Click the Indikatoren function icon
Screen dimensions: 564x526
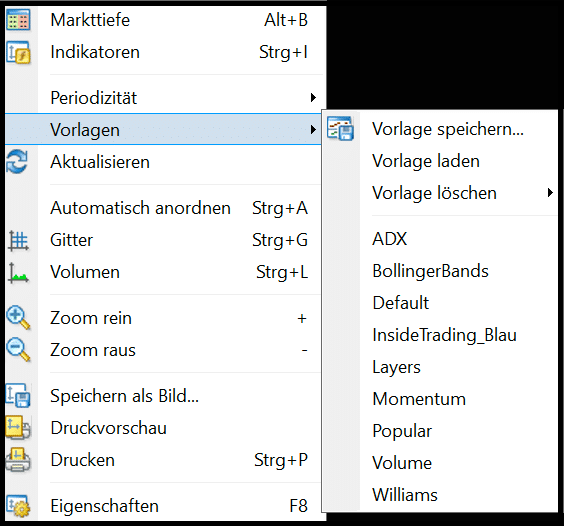click(18, 53)
